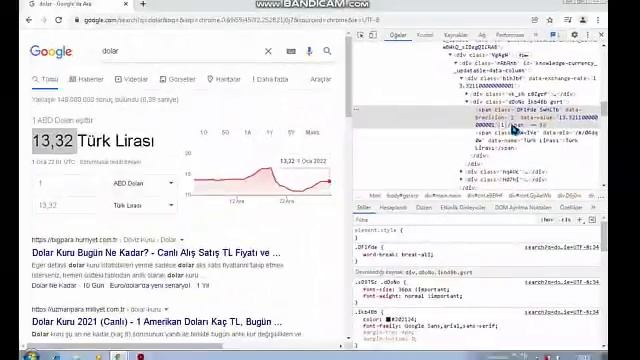Open the Dolar Kuru 2021 (Canlı) result

(x=157, y=322)
